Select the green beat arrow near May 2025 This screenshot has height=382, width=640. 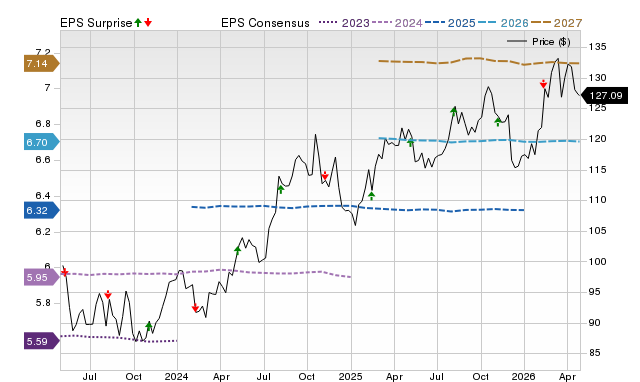click(411, 142)
